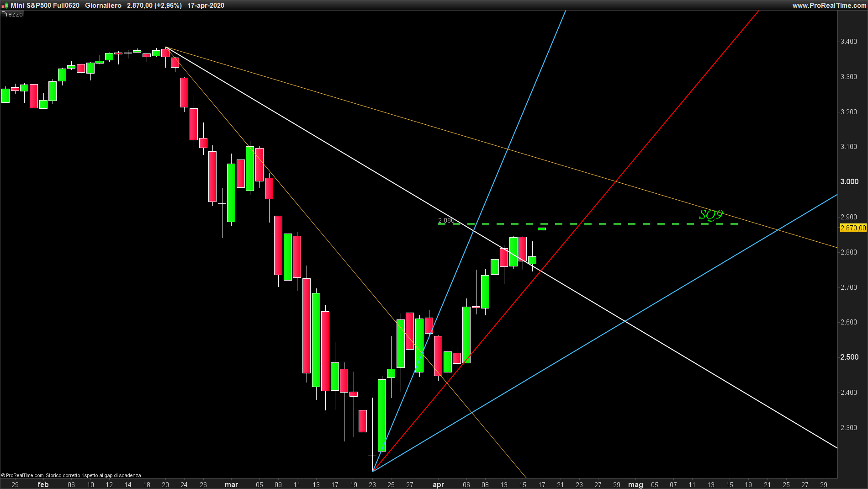Click the 2.500 price axis label
868x489 pixels.
[x=849, y=357]
